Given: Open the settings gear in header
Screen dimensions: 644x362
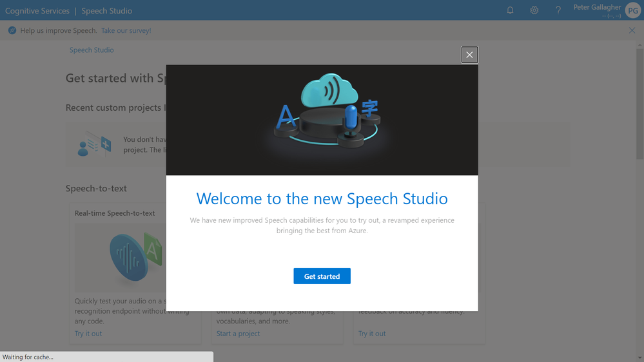Looking at the screenshot, I should 534,10.
